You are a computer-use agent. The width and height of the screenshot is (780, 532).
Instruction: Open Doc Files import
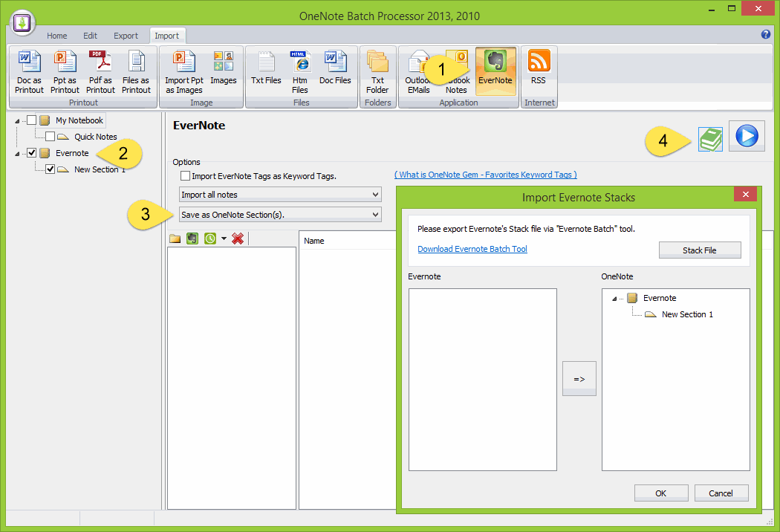pyautogui.click(x=335, y=67)
